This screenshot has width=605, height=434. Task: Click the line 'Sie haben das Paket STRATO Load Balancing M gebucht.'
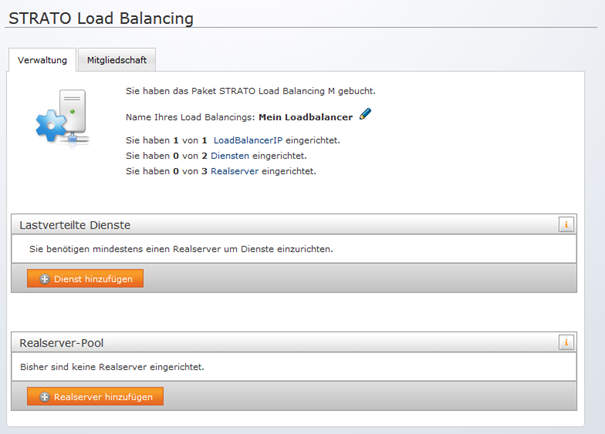(x=250, y=91)
